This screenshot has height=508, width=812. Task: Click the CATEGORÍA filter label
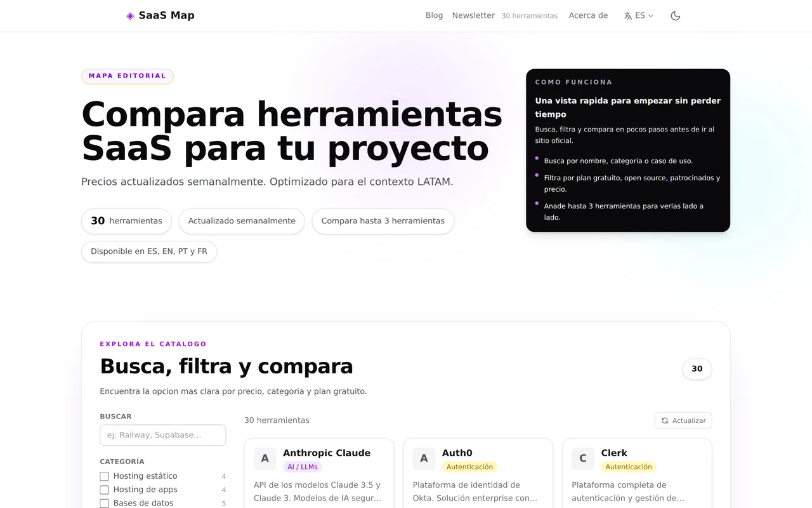(x=122, y=462)
